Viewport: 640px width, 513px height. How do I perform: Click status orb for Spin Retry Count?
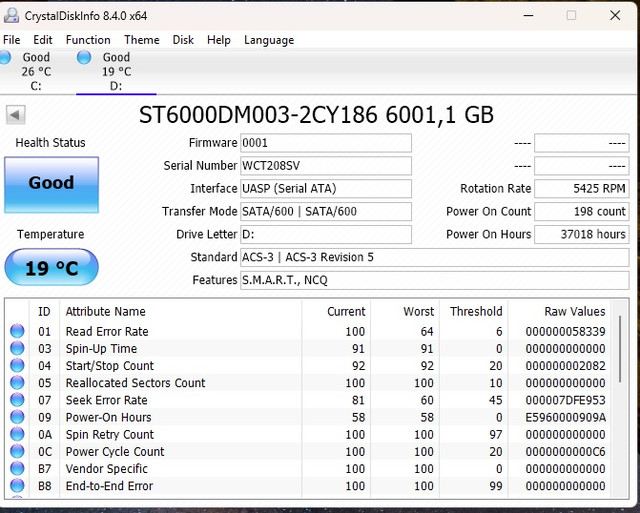point(17,434)
